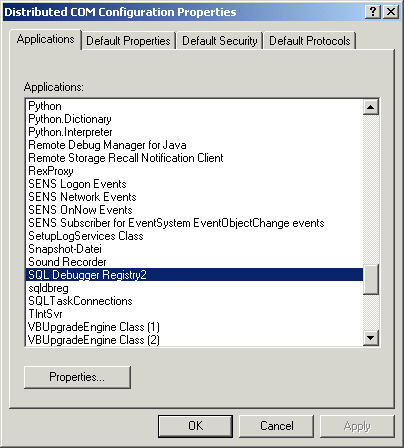Screen dimensions: 404x448
Task: Choose VBUpgradeEngine Class (1)
Action: [194, 327]
